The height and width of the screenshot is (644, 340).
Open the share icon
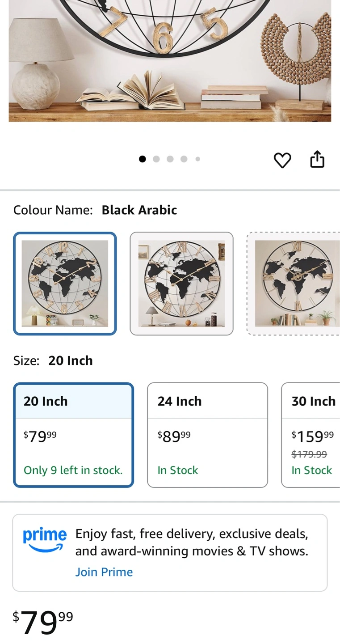point(317,159)
